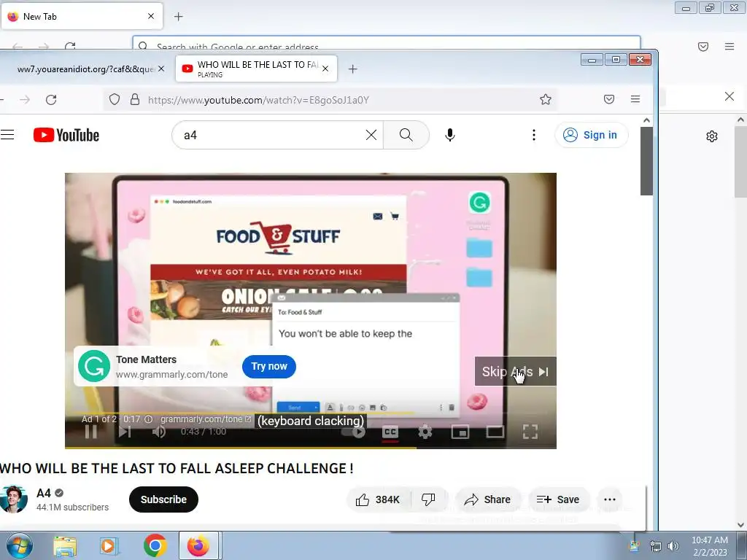747x560 pixels.
Task: Click the video progress bar
Action: click(311, 447)
